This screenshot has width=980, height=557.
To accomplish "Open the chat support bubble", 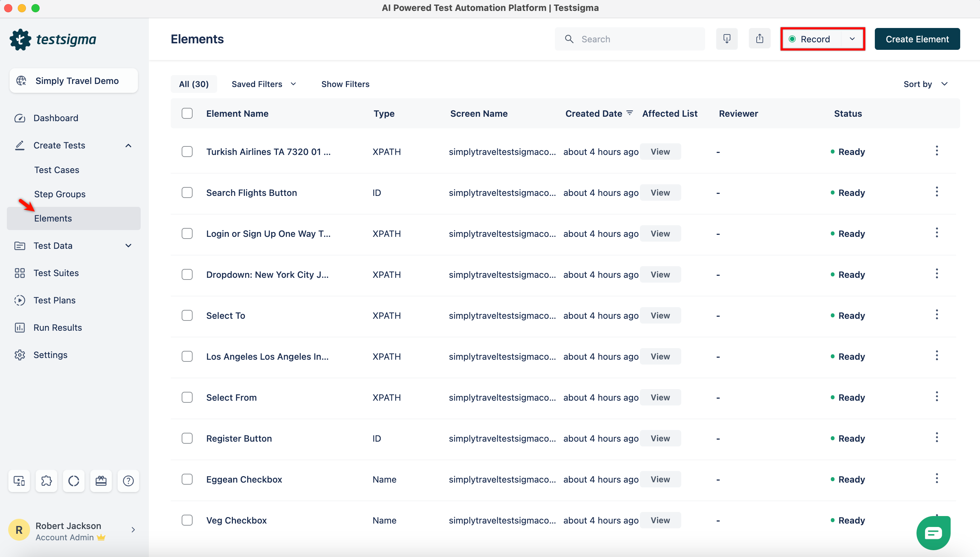I will 933,533.
